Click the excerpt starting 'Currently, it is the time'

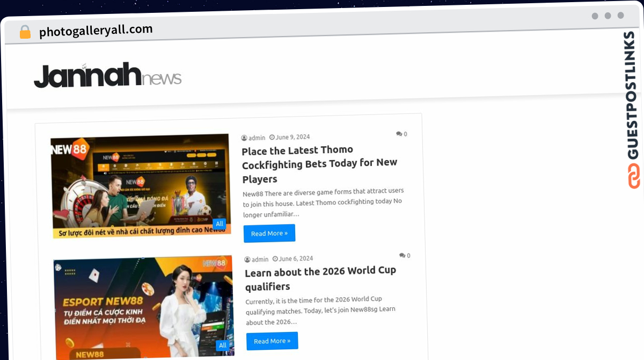click(321, 311)
